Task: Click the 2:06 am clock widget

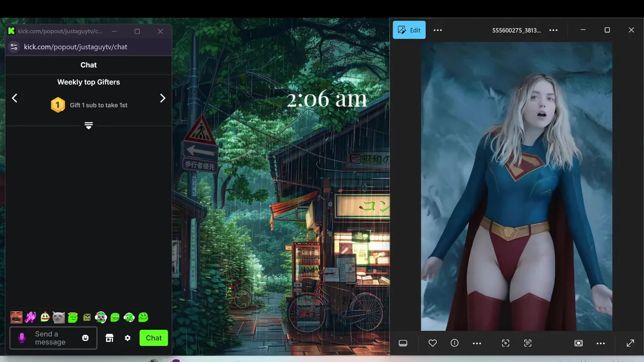Action: pos(327,99)
